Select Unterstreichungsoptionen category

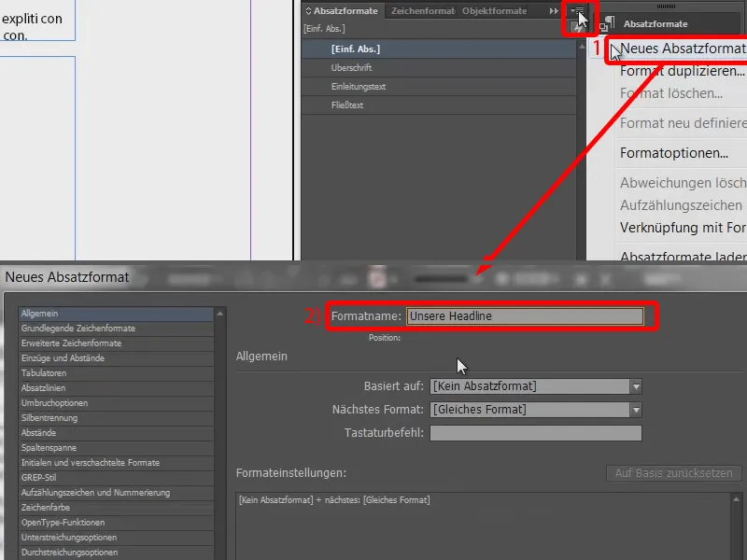coord(116,538)
